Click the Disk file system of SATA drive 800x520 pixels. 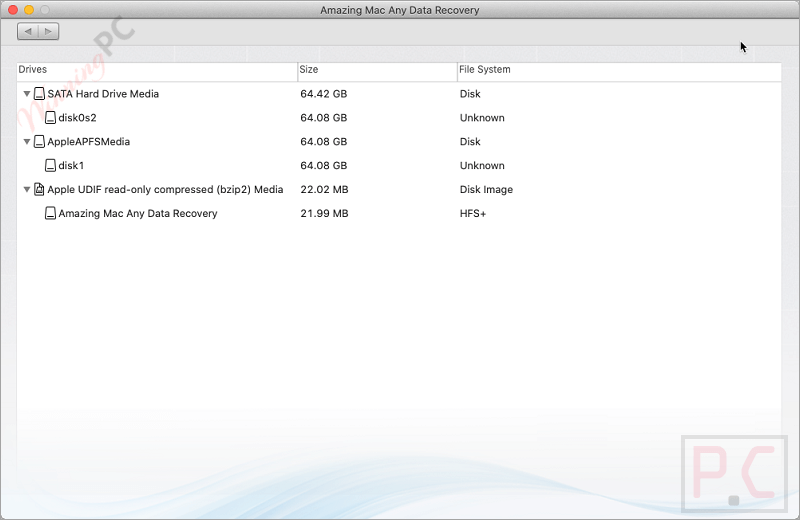tap(470, 94)
